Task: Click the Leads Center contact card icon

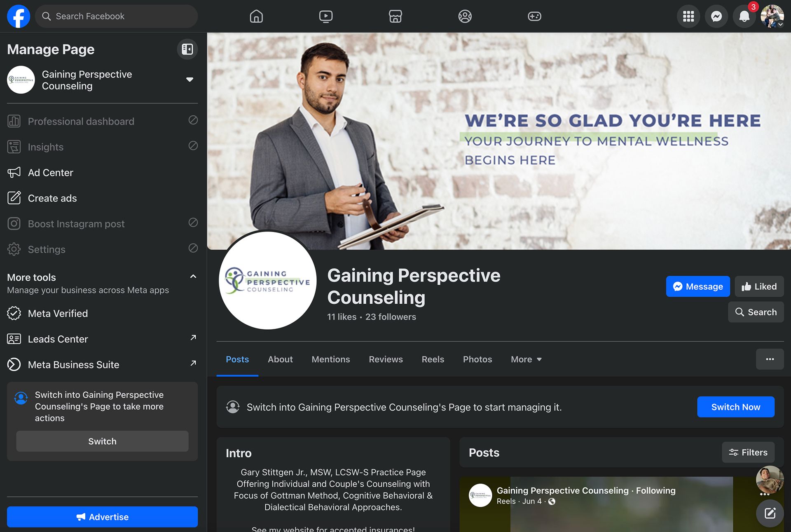Action: click(x=14, y=339)
